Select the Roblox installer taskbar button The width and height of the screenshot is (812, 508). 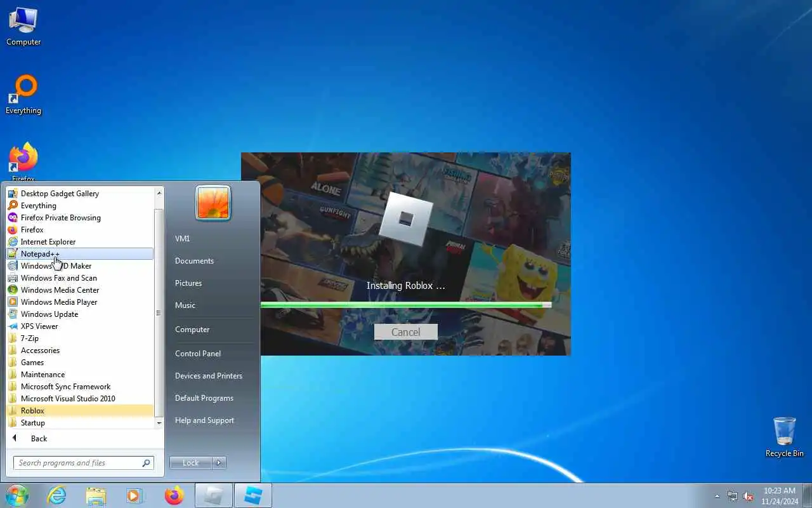click(213, 495)
